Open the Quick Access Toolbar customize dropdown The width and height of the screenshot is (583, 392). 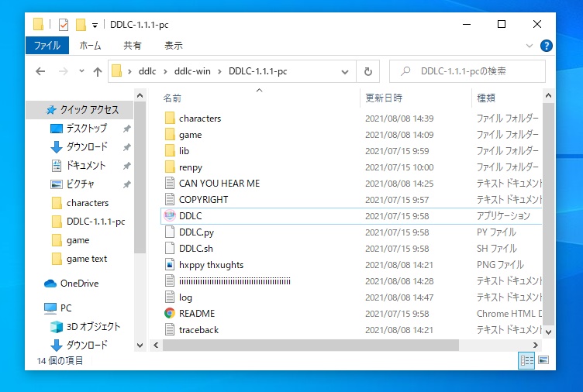coord(94,24)
